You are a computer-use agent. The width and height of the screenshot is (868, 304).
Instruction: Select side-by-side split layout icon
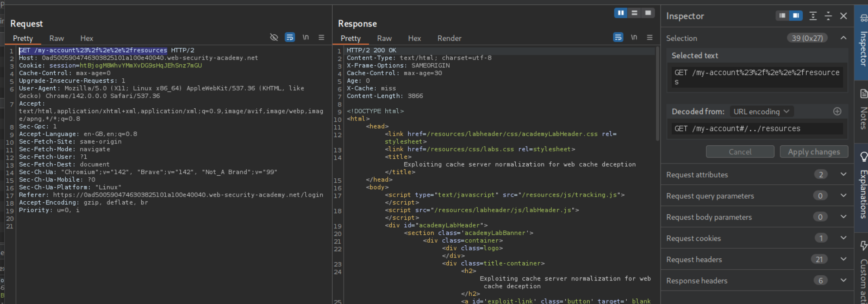click(x=621, y=13)
